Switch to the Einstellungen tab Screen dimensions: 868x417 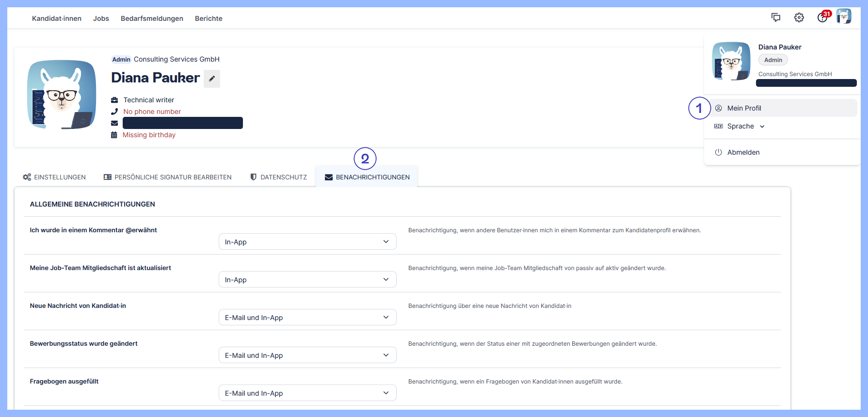tap(54, 177)
